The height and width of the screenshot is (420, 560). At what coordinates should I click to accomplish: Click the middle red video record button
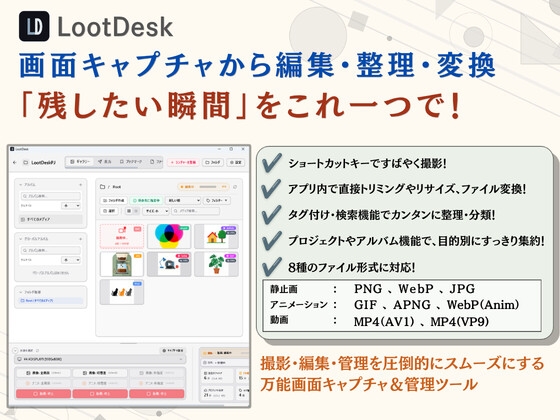tap(100, 394)
